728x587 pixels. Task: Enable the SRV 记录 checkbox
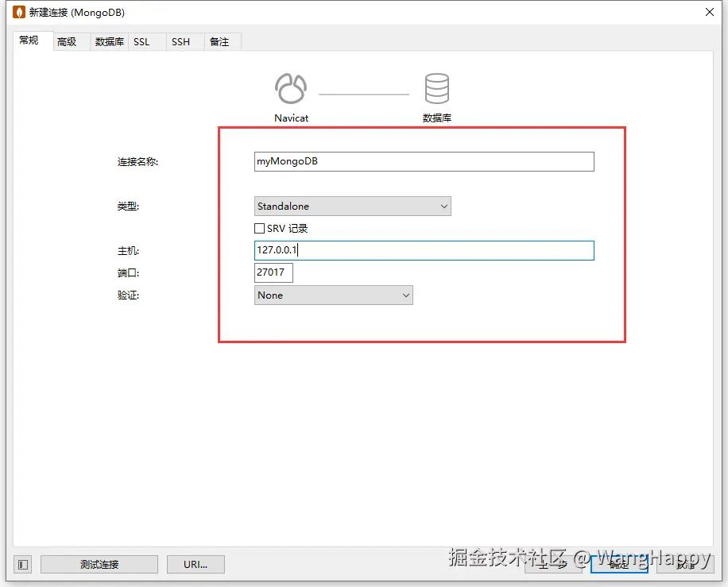pos(259,228)
